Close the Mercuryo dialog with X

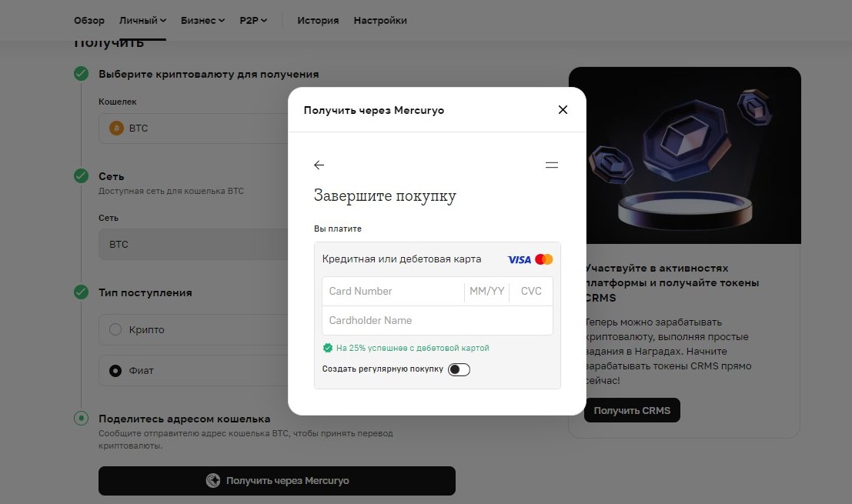pyautogui.click(x=563, y=110)
